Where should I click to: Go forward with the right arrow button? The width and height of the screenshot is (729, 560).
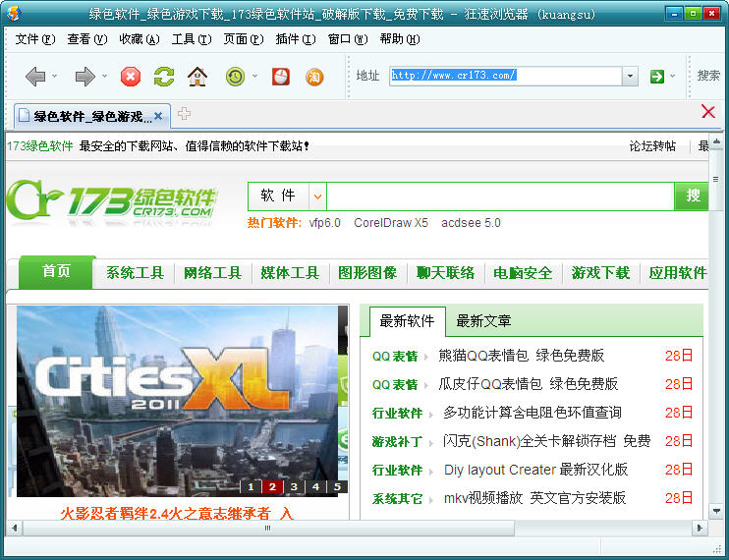[84, 77]
